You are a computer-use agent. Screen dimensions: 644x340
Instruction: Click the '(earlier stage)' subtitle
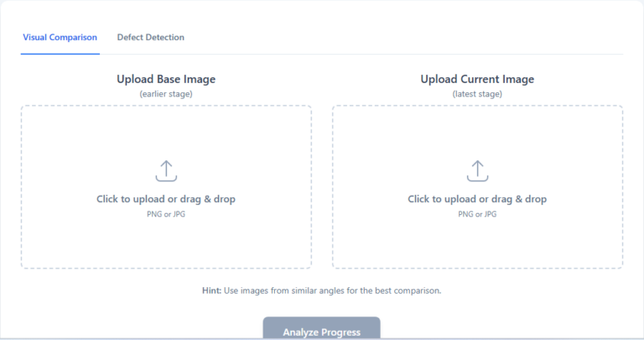tap(166, 94)
